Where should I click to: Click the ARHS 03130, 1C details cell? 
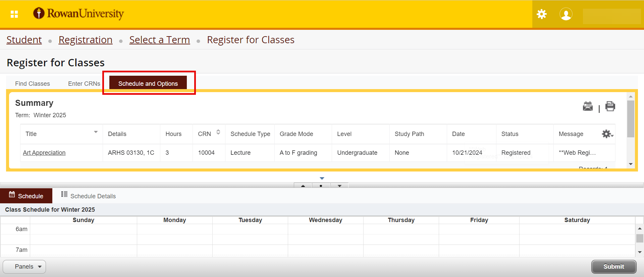coord(131,153)
